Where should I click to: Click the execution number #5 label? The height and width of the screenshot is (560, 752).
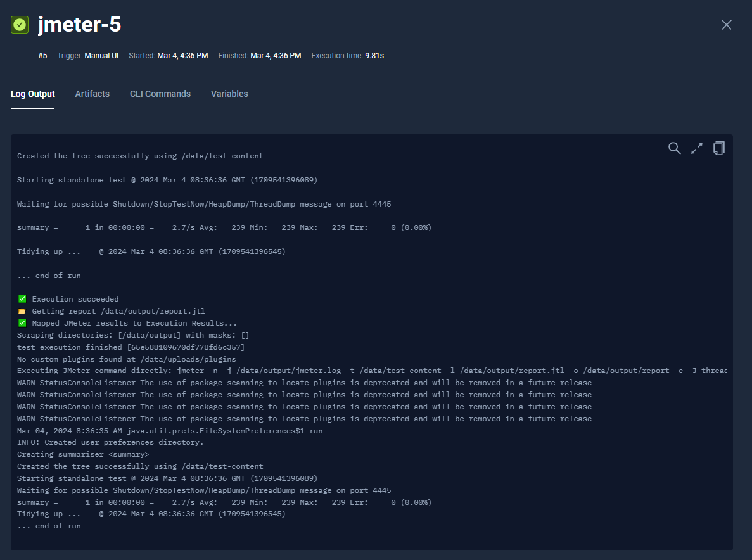click(x=42, y=56)
